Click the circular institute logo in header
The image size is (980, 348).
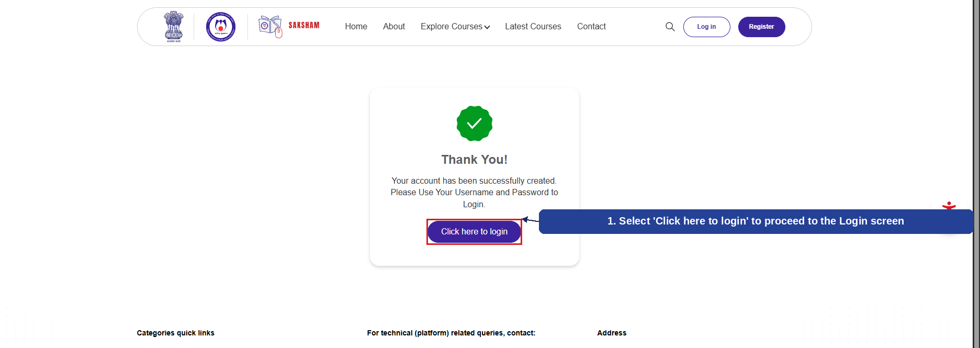(x=221, y=27)
